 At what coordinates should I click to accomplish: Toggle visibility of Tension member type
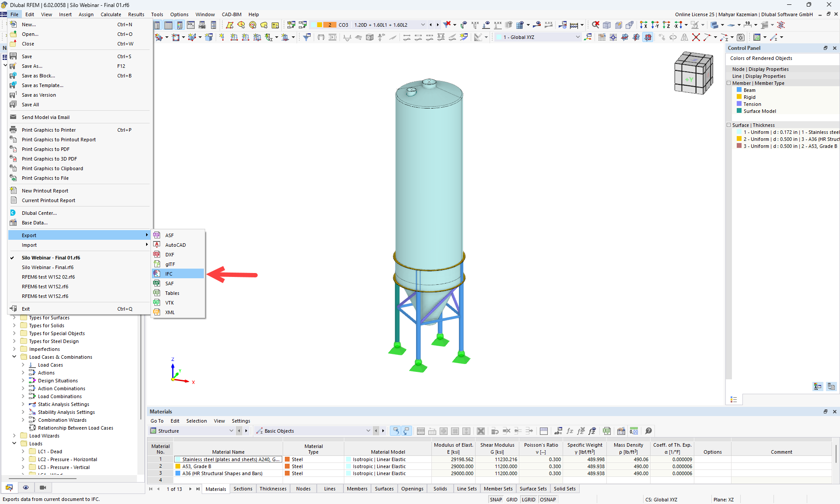tap(738, 104)
